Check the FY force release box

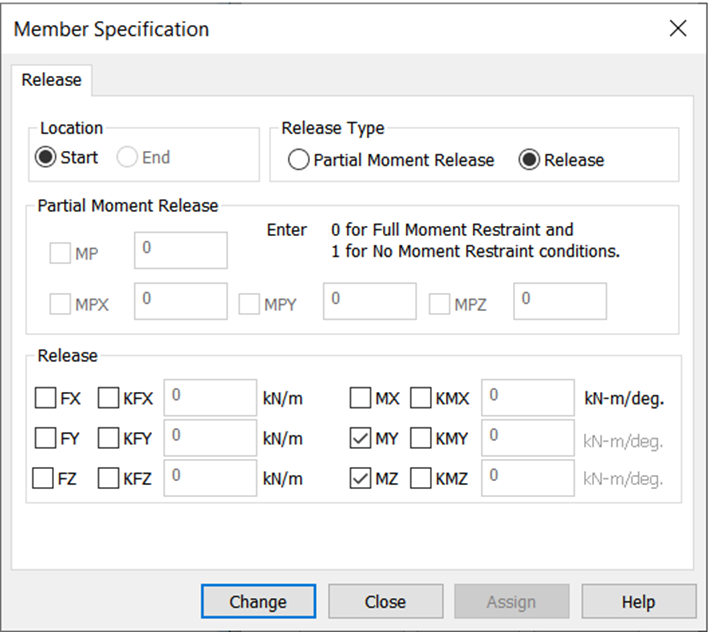(x=46, y=438)
